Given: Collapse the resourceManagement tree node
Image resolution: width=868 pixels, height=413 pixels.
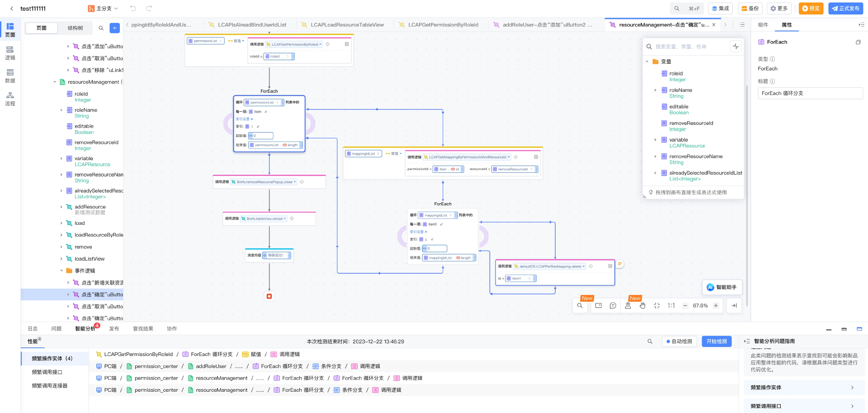Looking at the screenshot, I should click(55, 82).
